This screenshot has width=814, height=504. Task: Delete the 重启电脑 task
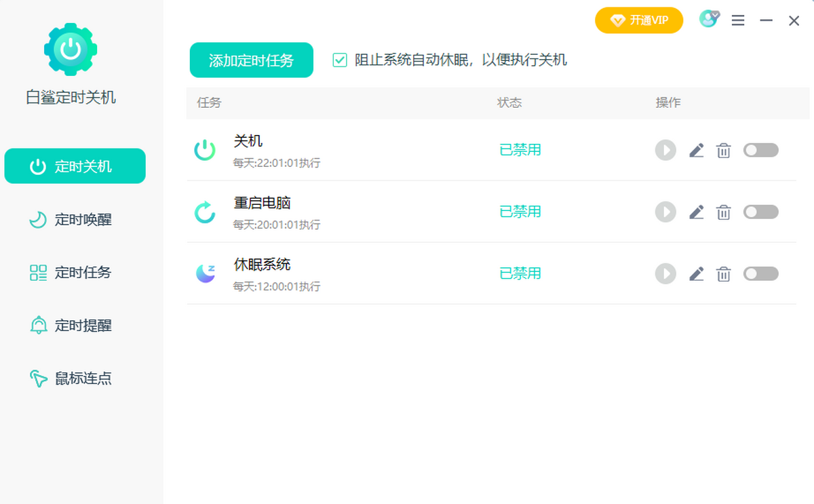tap(723, 212)
